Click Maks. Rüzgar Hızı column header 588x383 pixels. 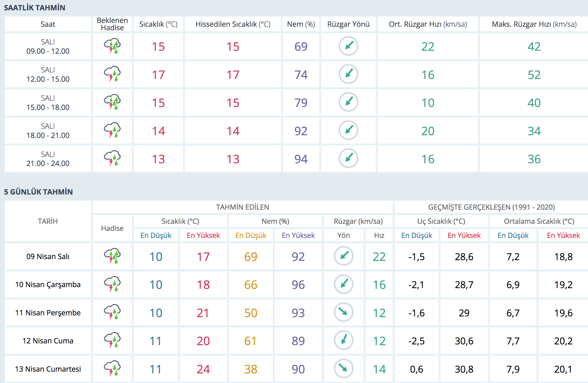pyautogui.click(x=534, y=24)
